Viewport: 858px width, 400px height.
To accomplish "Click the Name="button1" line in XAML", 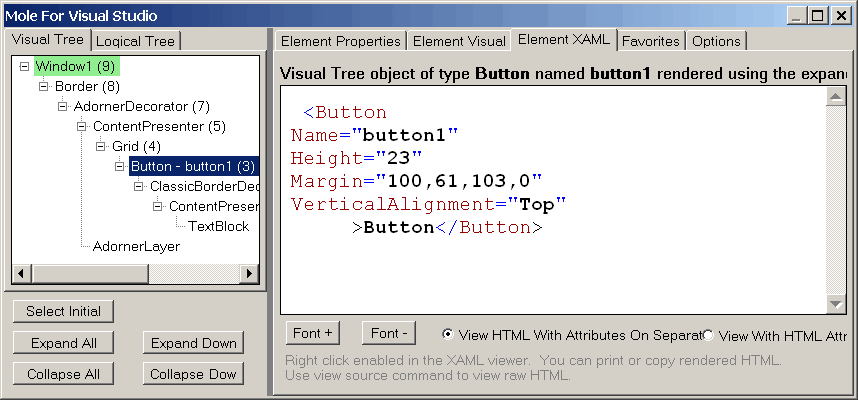I will click(374, 135).
